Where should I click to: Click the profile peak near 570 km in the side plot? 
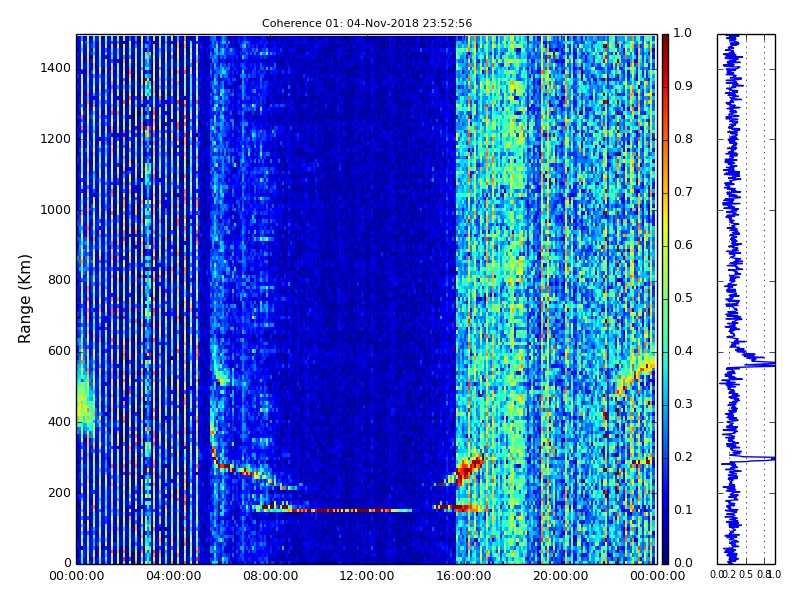point(759,363)
